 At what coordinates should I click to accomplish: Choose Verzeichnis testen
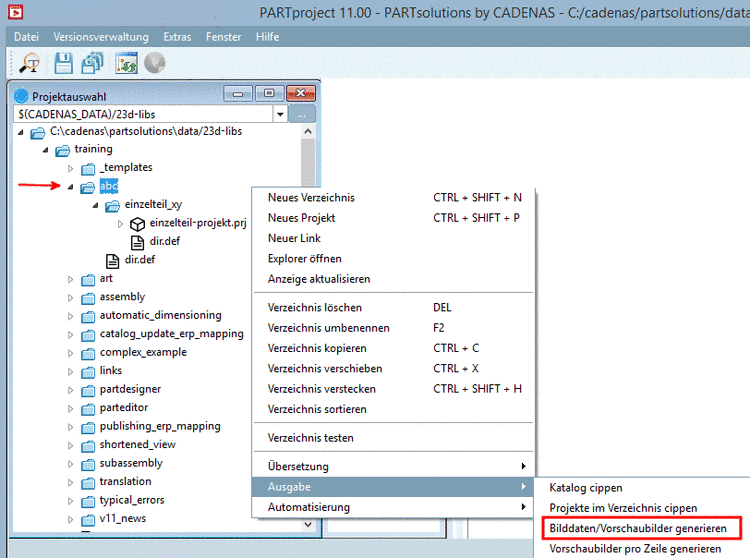click(394, 438)
